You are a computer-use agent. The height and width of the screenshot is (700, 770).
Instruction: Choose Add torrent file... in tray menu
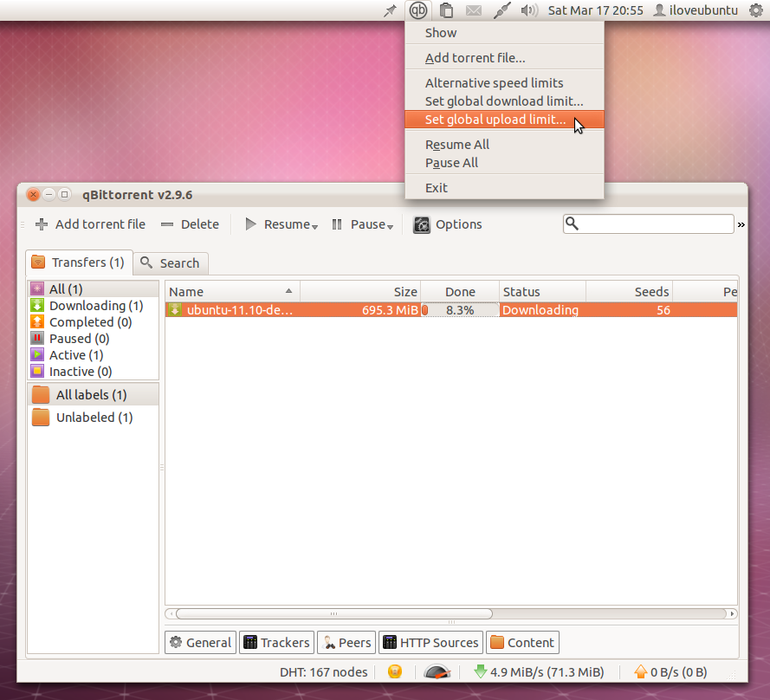[x=504, y=58]
